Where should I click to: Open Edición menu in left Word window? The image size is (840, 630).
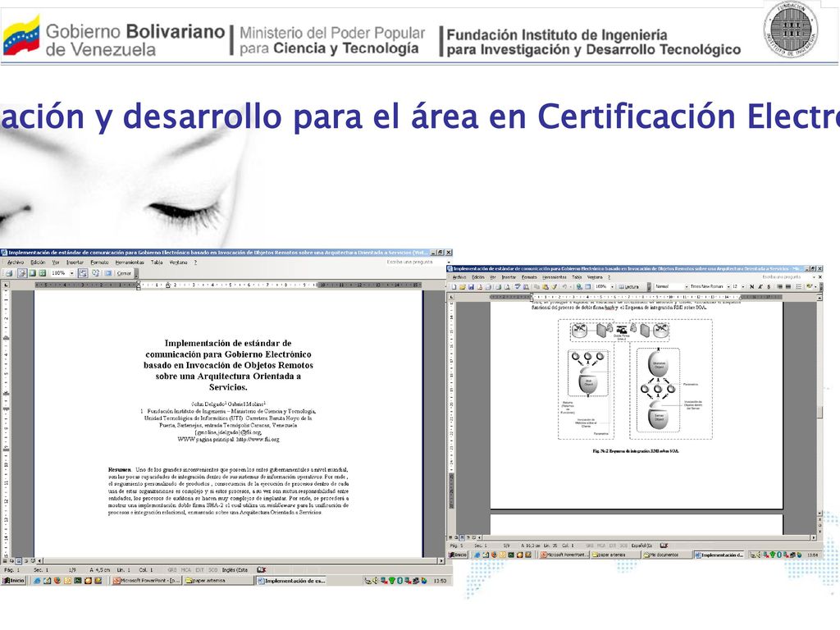tap(38, 262)
